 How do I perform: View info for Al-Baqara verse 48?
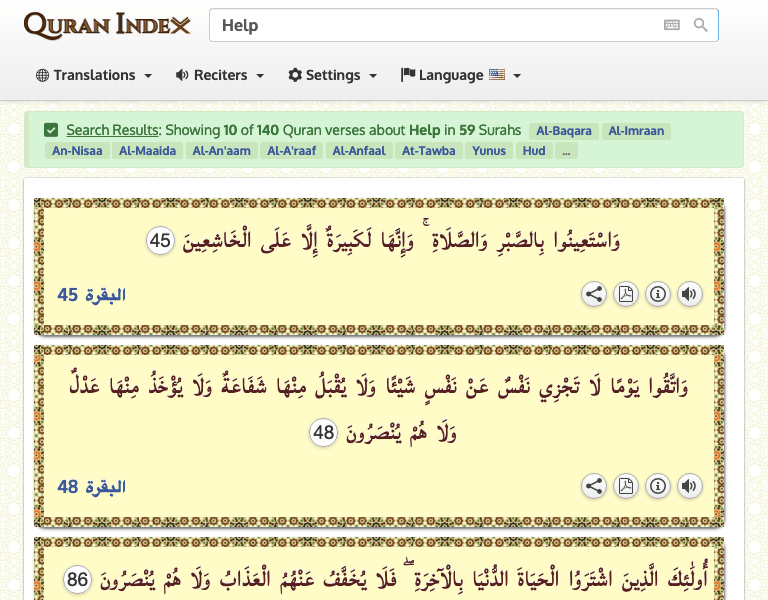(658, 487)
